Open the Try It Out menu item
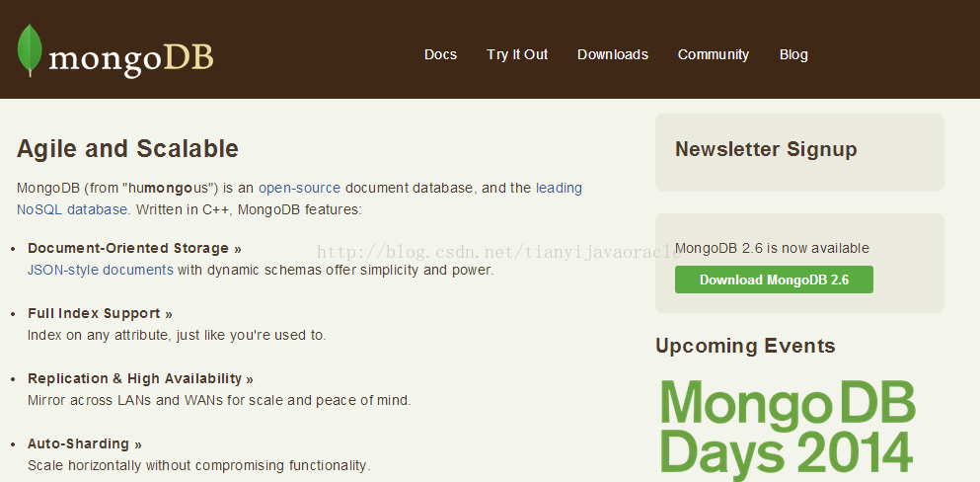This screenshot has height=482, width=980. [517, 54]
